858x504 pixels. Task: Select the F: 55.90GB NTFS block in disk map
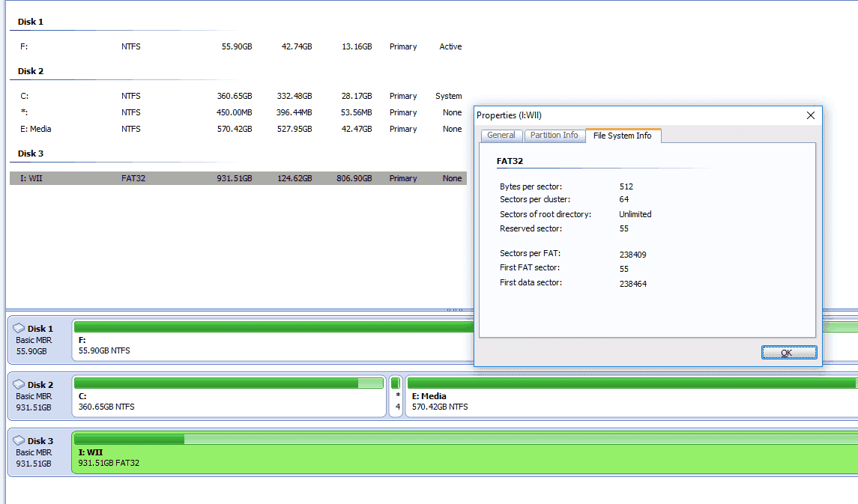[x=273, y=341]
